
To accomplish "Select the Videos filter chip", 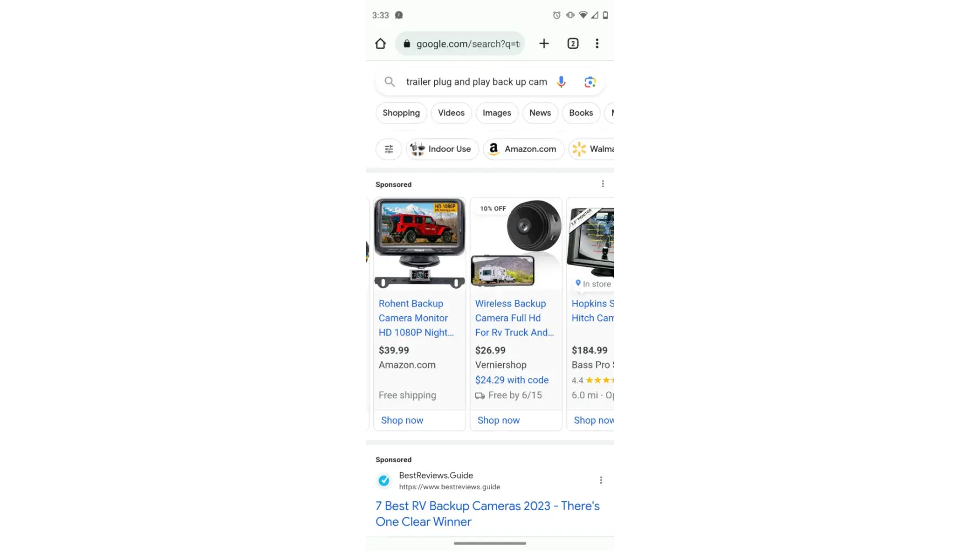I will pyautogui.click(x=451, y=113).
